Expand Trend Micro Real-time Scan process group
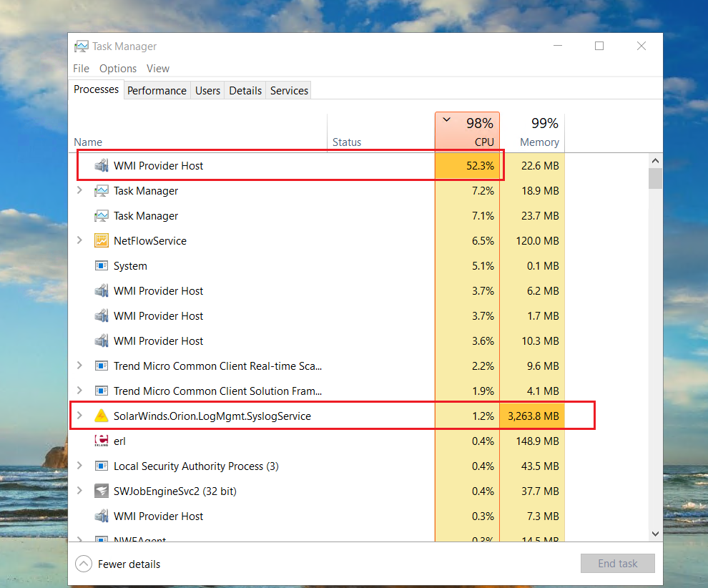 [79, 366]
